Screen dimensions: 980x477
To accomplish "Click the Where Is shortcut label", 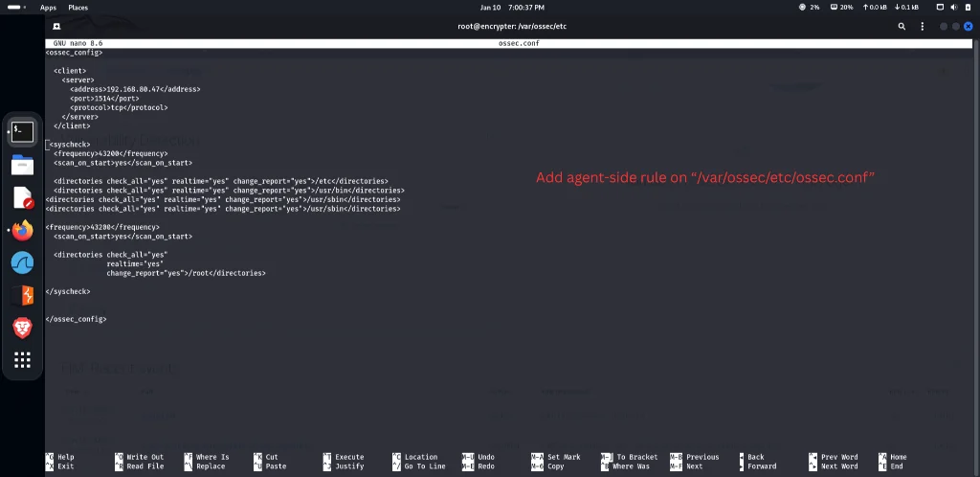I will pos(212,457).
